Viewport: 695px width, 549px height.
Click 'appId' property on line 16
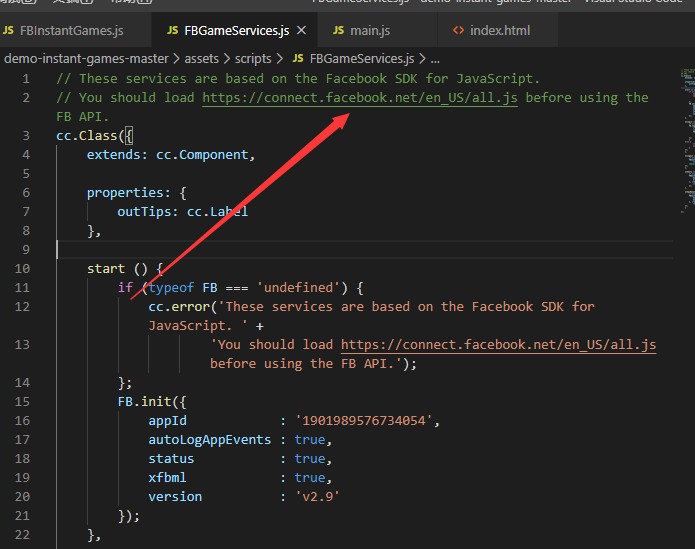168,421
